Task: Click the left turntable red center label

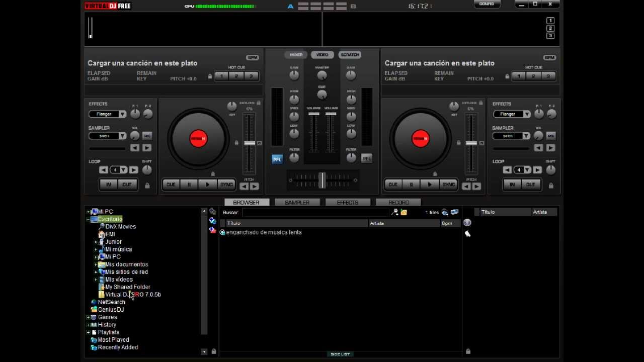Action: click(198, 139)
